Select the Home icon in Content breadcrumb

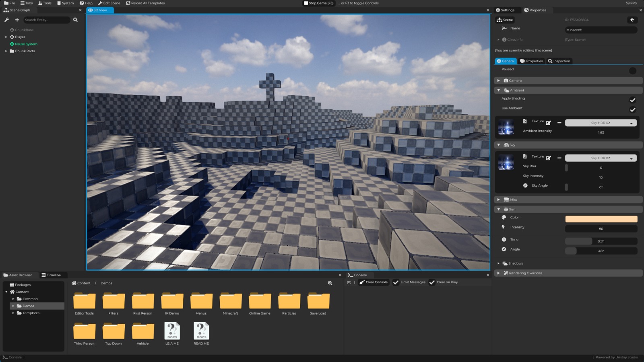pyautogui.click(x=74, y=283)
